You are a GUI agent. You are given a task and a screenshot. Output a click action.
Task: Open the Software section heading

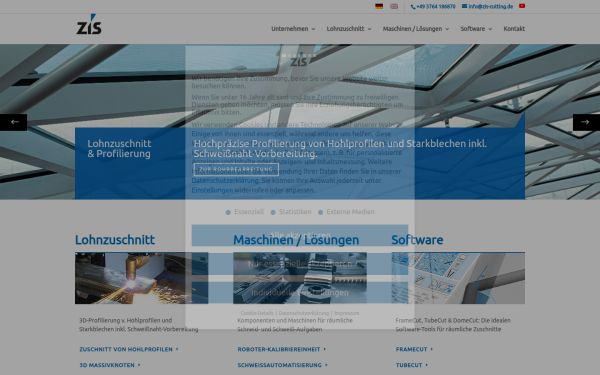click(417, 240)
